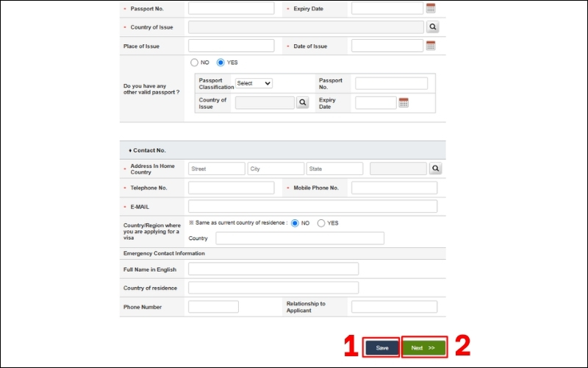Click the Mobile Phone No. field

click(394, 188)
